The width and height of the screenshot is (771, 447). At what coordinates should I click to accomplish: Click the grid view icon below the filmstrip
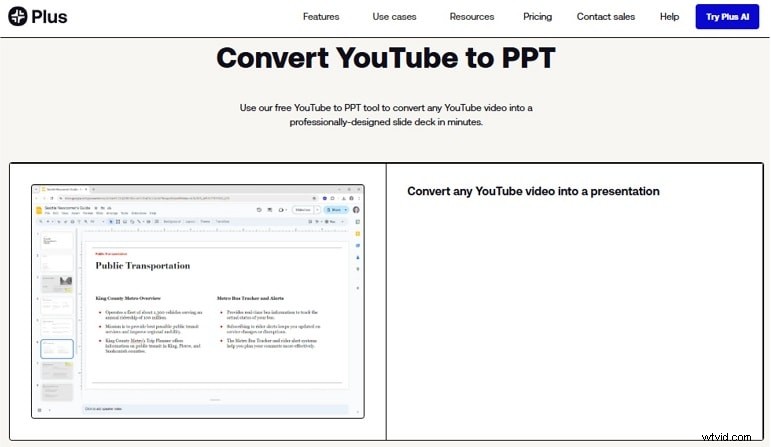pyautogui.click(x=40, y=410)
